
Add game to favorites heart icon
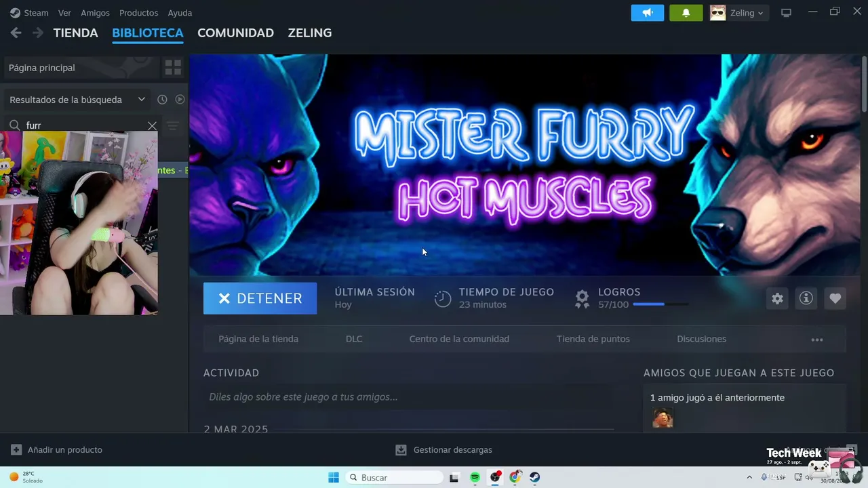click(x=835, y=298)
